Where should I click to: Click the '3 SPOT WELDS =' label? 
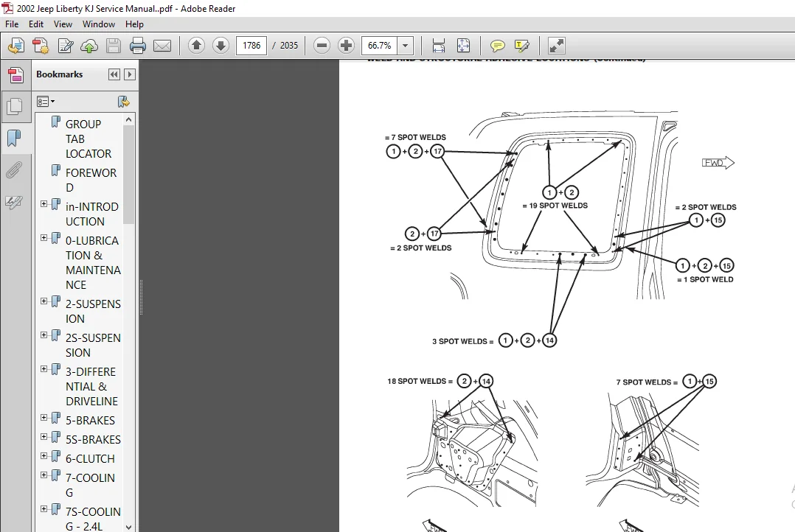(462, 341)
